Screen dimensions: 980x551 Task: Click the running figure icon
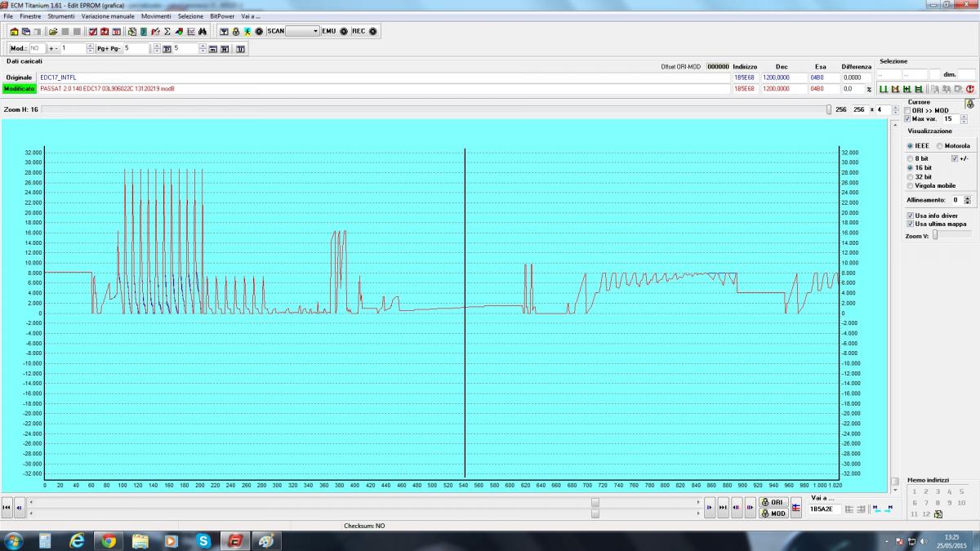(x=247, y=31)
